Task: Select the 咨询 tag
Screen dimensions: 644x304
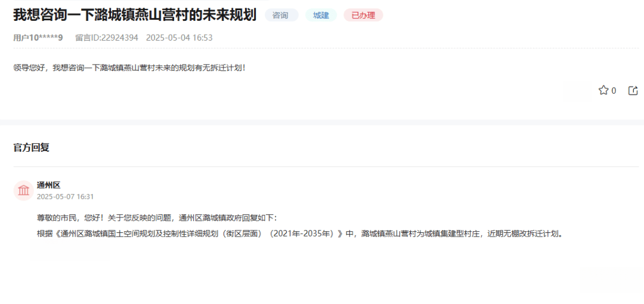Action: click(281, 15)
